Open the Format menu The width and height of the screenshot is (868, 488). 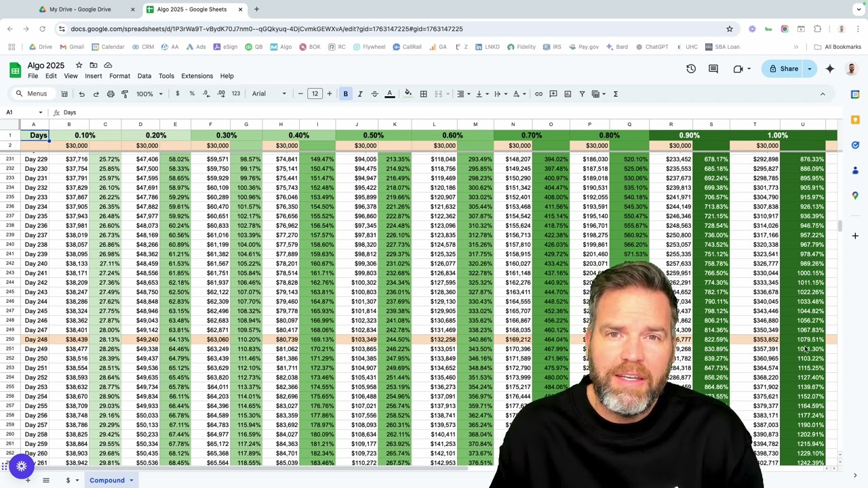(119, 76)
